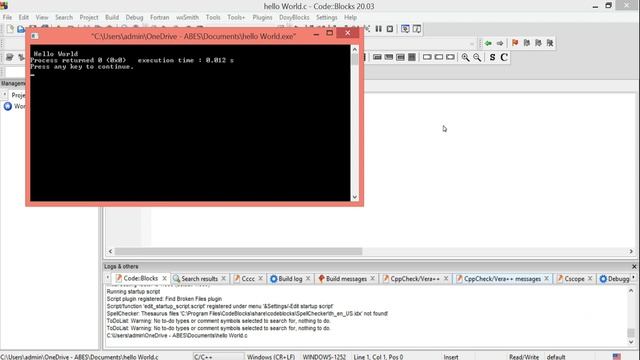The height and width of the screenshot is (360, 640).
Task: Open the wxSmith menu
Action: click(x=187, y=18)
